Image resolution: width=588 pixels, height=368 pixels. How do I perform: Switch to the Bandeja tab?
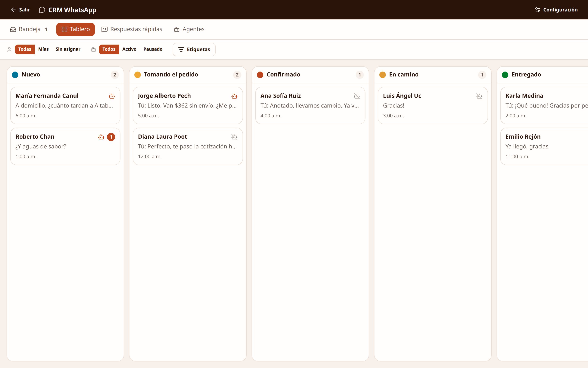pyautogui.click(x=29, y=29)
